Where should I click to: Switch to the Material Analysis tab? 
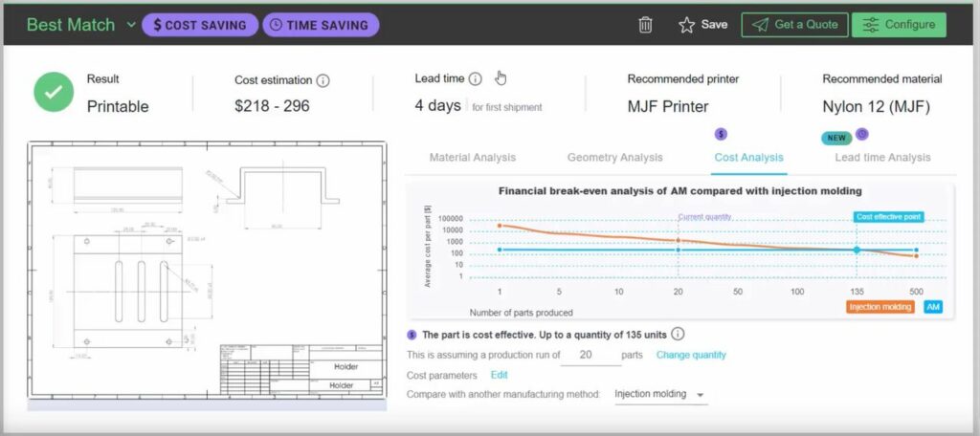coord(472,157)
